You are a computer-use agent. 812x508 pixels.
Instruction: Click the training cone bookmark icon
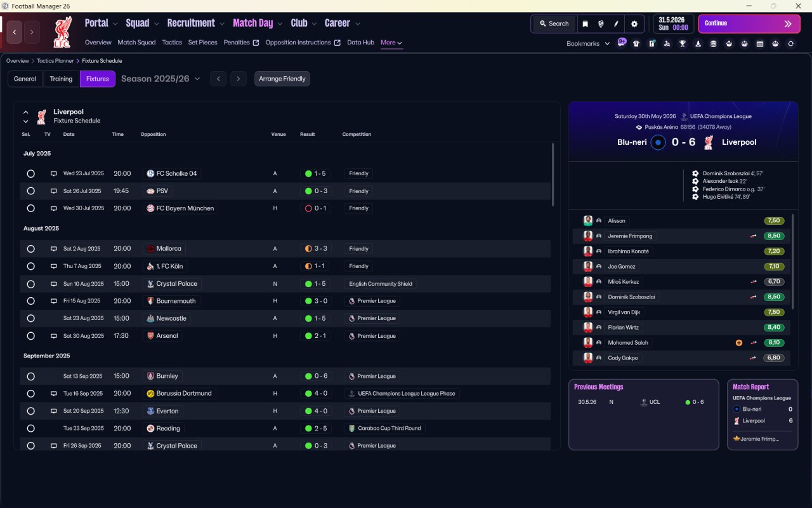[x=698, y=44]
